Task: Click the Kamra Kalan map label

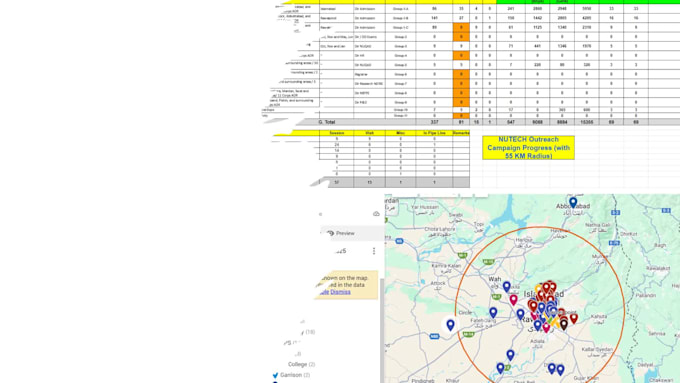Action: [446, 265]
